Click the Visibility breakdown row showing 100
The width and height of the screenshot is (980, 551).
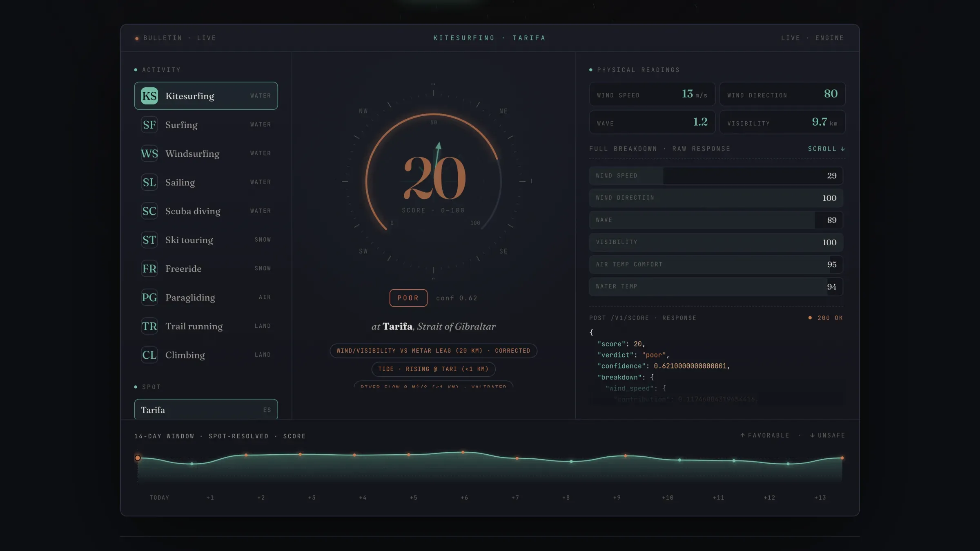716,242
